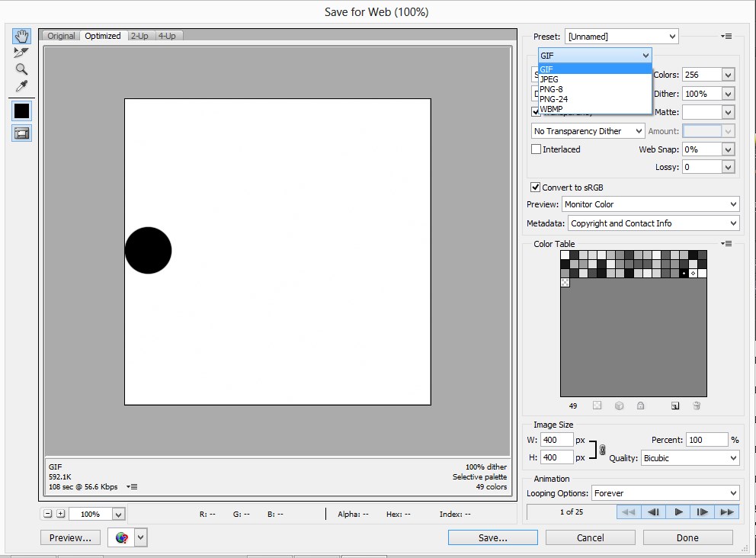Open the Quality Bicubic dropdown
Screen dimensions: 756x558
(x=690, y=458)
